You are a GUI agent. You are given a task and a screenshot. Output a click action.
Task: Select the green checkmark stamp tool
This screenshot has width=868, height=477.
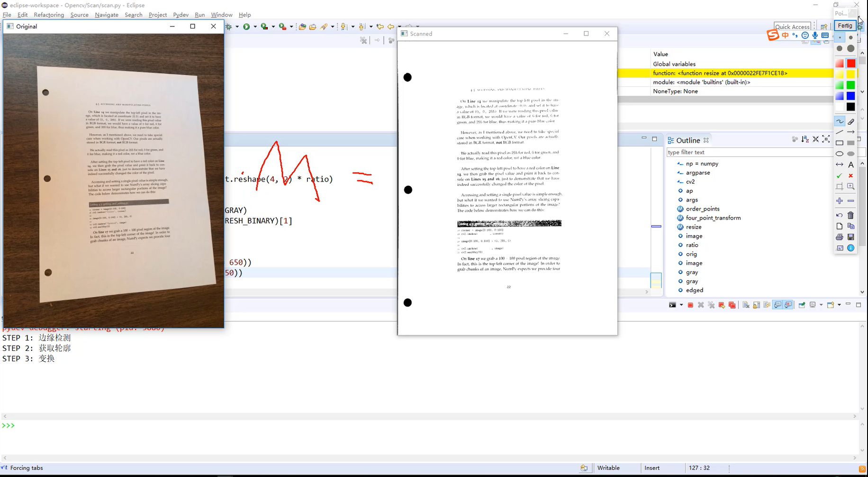(x=840, y=175)
